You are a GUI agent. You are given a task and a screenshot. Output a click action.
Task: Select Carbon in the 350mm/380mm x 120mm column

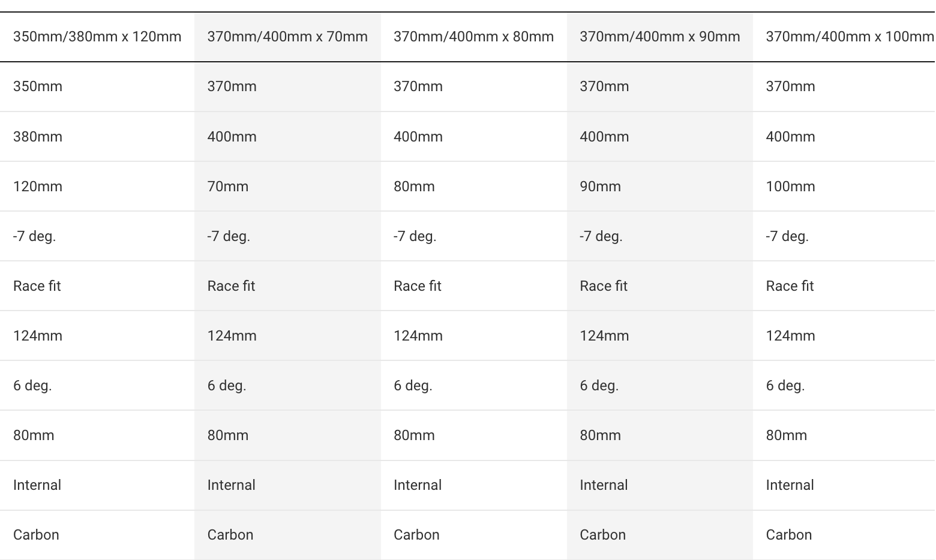[x=36, y=535]
